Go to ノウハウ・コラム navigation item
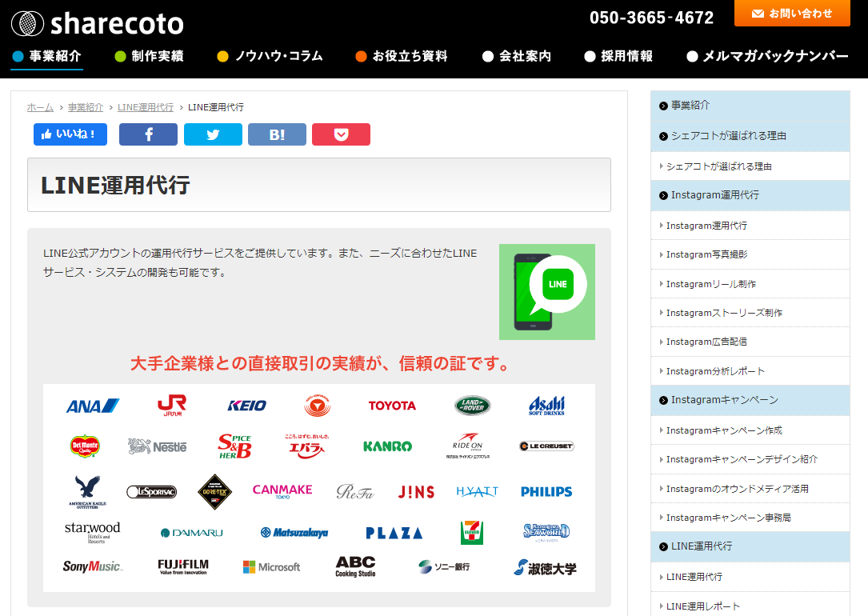 click(278, 56)
